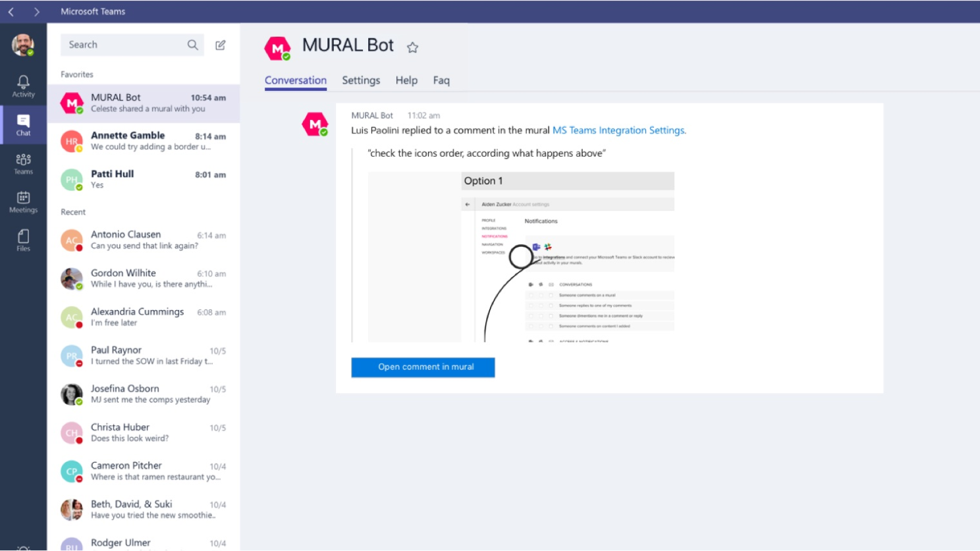The image size is (980, 551).
Task: Open the chat with Gordon Wilhite
Action: click(144, 278)
